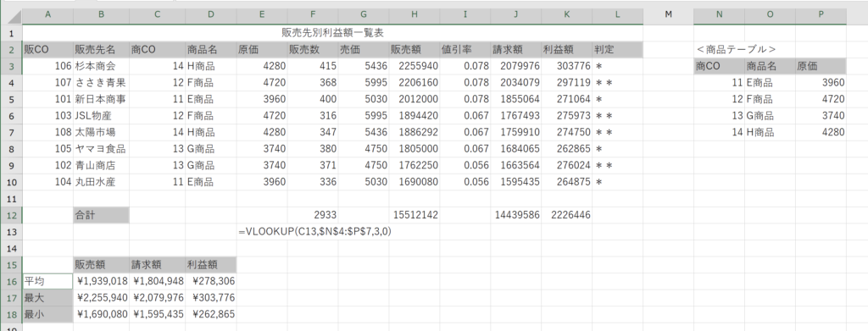This screenshot has height=331, width=868.
Task: Select the cell 丸田水産
Action: click(102, 182)
